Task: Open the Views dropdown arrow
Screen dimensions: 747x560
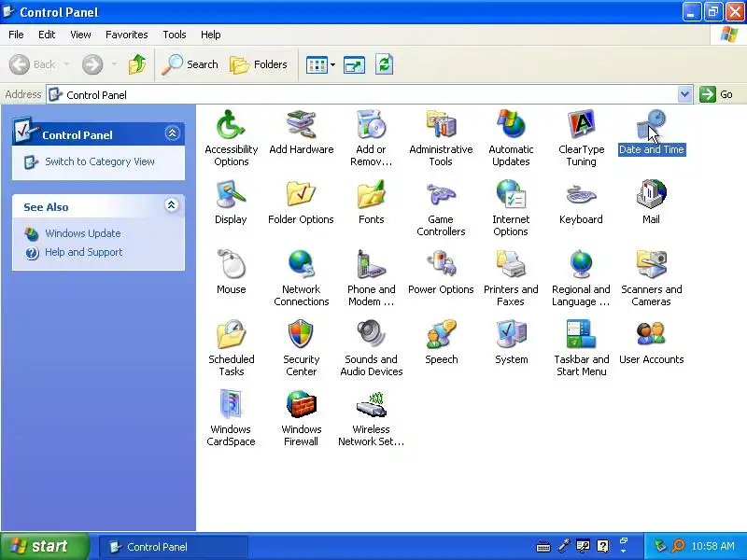Action: pos(332,64)
